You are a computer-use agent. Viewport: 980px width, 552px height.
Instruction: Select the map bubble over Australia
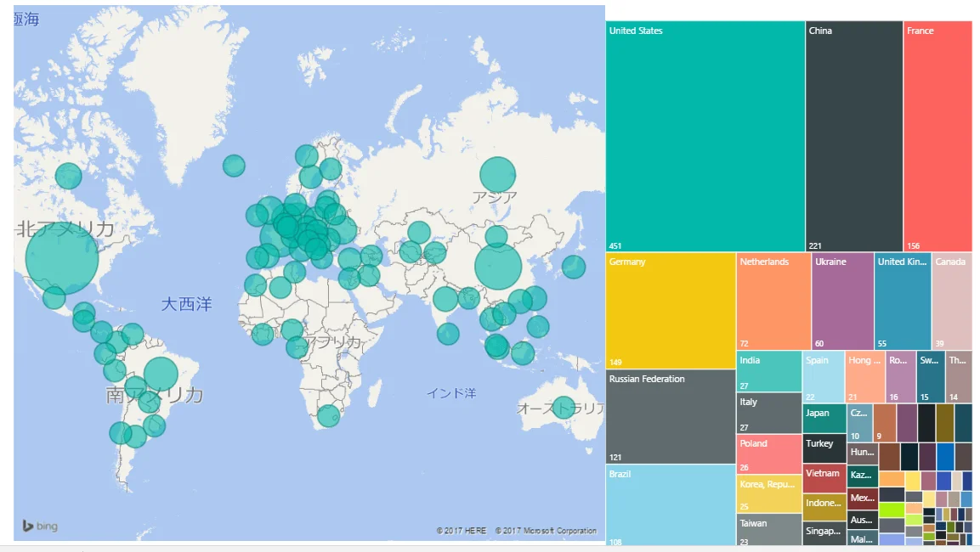click(x=564, y=407)
